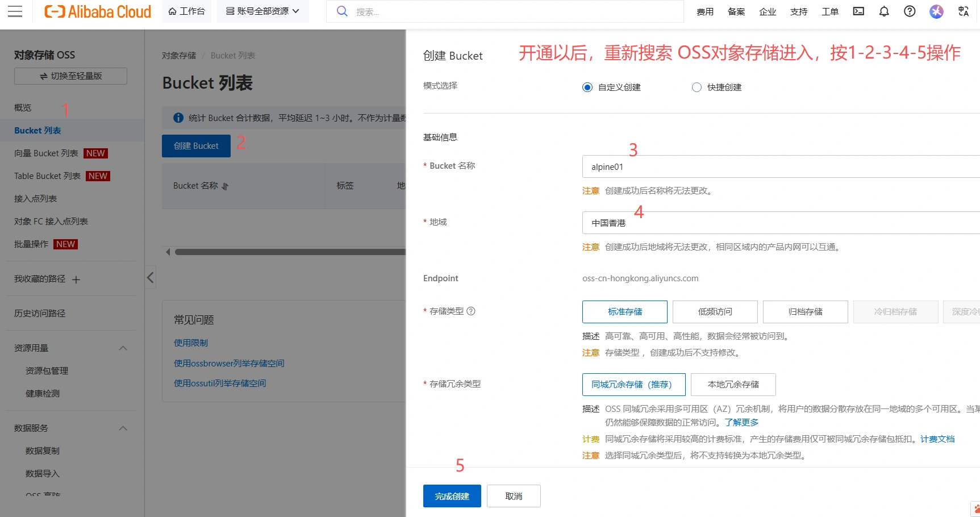Collapse the 资源用量 section
The height and width of the screenshot is (517, 980).
[123, 348]
